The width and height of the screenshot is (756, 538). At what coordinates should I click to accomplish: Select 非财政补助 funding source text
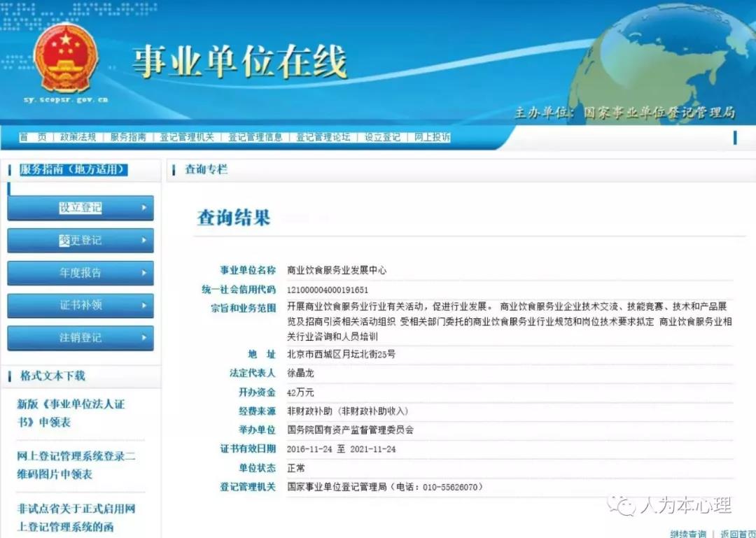(348, 411)
